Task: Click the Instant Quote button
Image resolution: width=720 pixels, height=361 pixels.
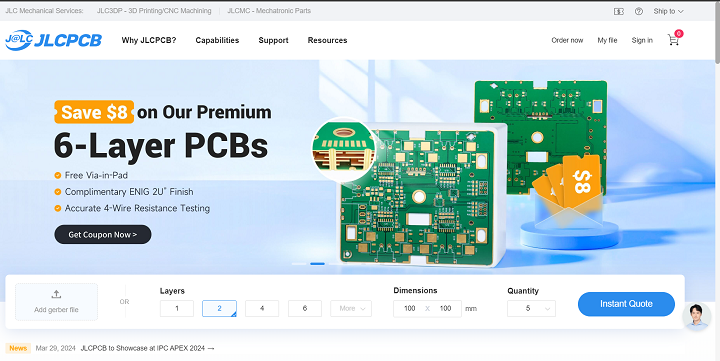Action: point(626,304)
